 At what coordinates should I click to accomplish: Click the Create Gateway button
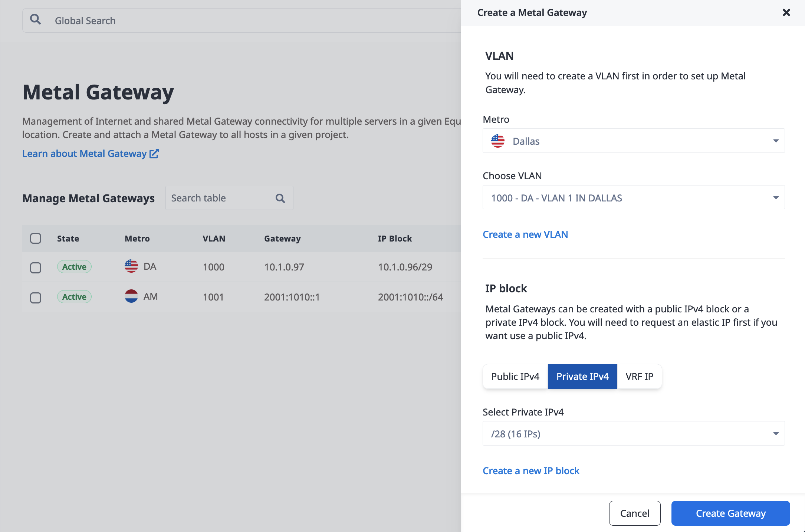click(730, 513)
